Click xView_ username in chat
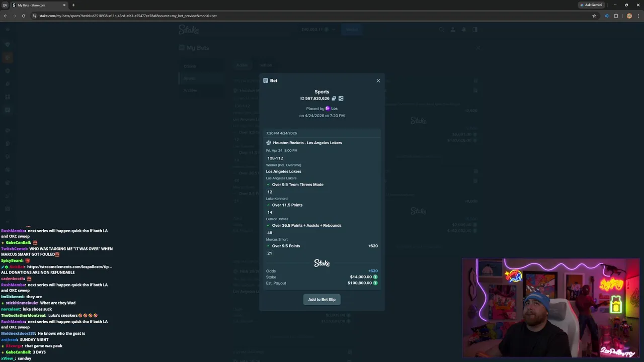This screenshot has height=362, width=644. [8, 358]
